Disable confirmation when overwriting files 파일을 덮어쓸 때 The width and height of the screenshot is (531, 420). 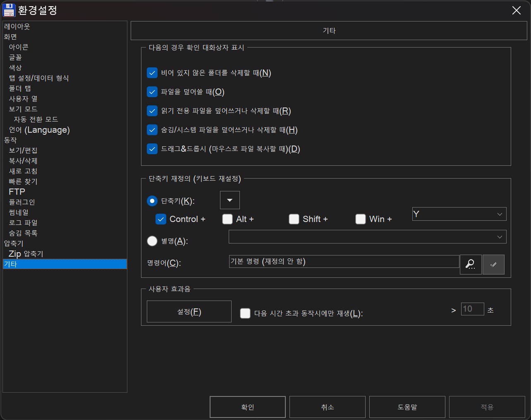point(152,92)
